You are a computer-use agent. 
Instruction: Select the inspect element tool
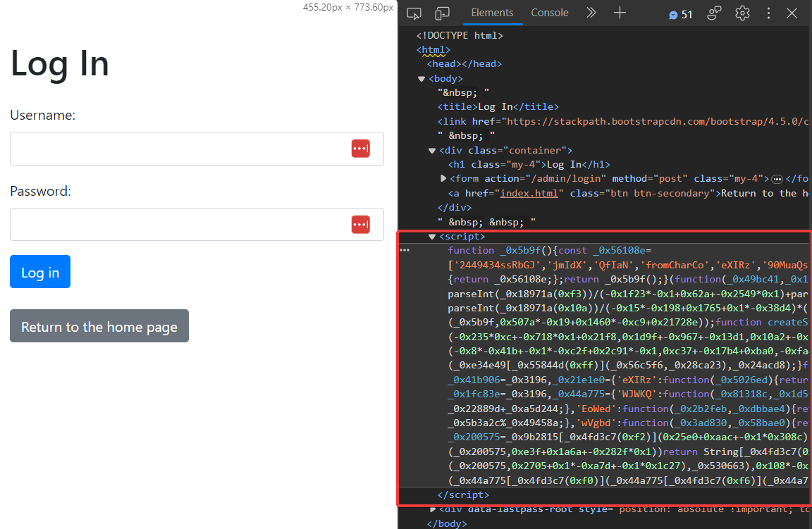point(414,13)
